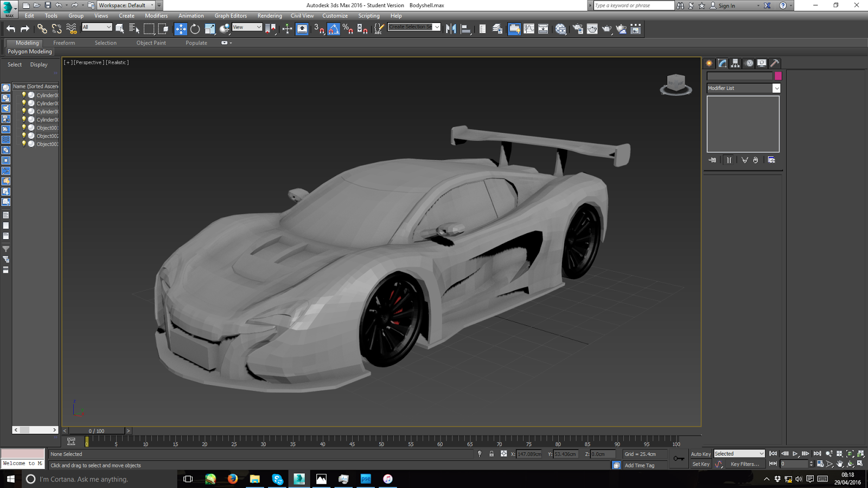868x488 pixels.
Task: Click the pink object color swatch
Action: pos(778,76)
